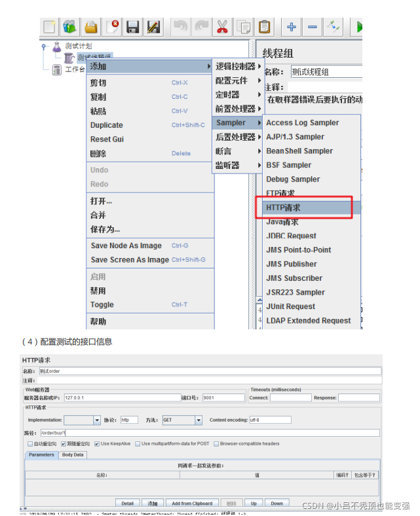Click the Detail button
The height and width of the screenshot is (516, 420).
point(128,504)
